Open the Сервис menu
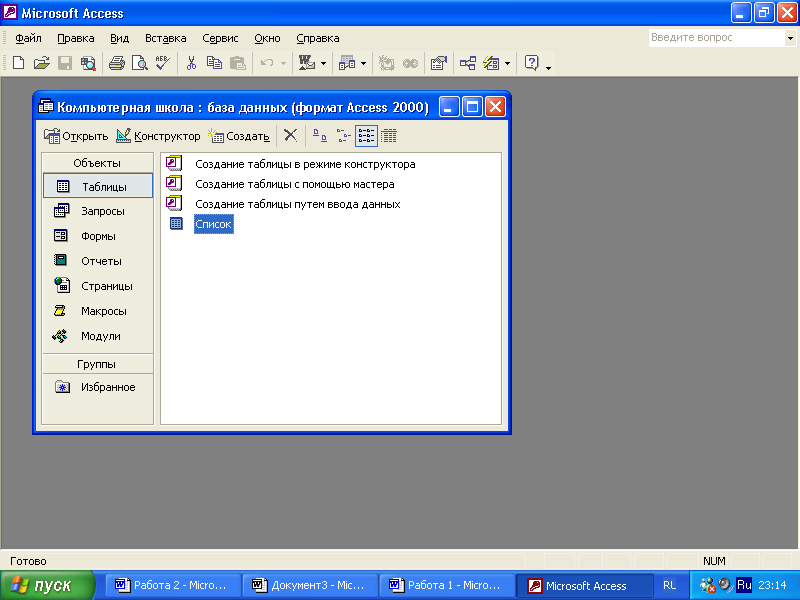The image size is (800, 600). click(220, 38)
